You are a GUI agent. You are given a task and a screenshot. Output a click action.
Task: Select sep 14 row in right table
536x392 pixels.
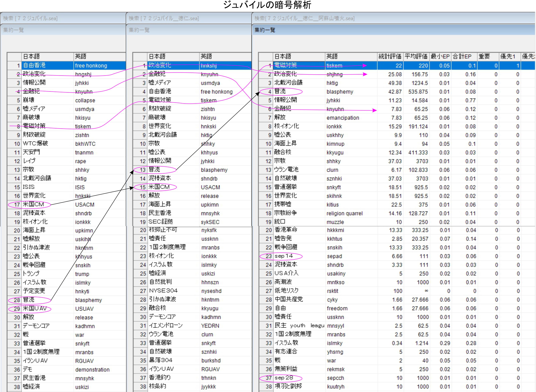pos(284,256)
